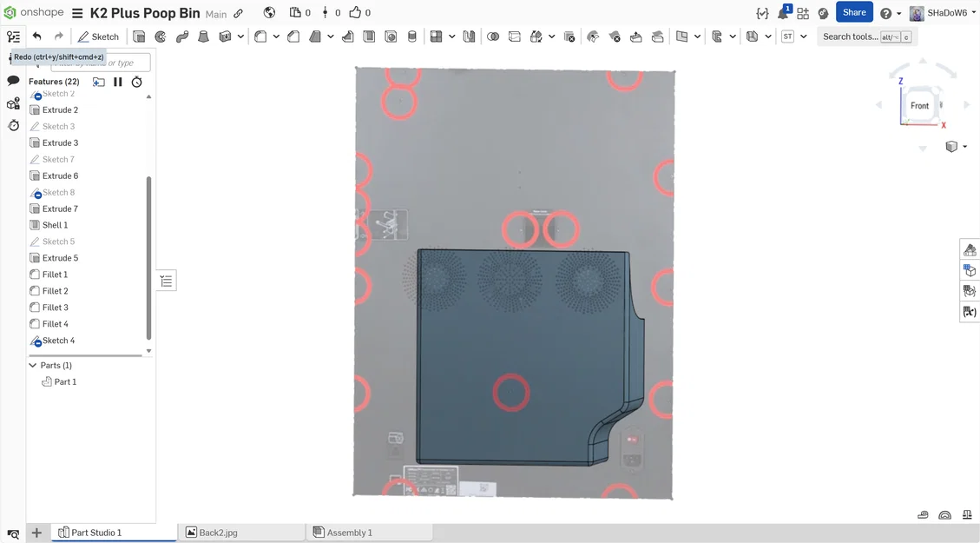Select the Transform tool
This screenshot has height=543, width=980.
536,36
